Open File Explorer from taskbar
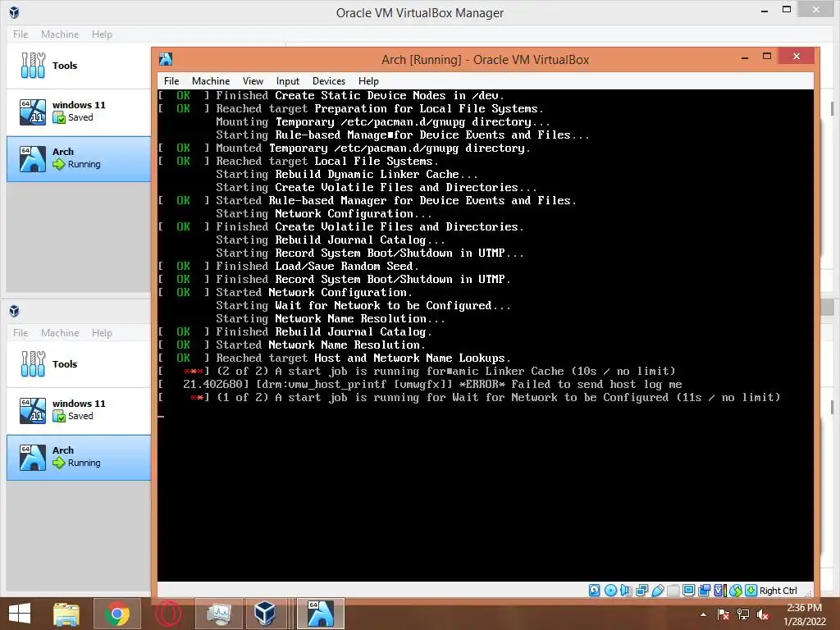Viewport: 840px width, 630px height. 66,614
